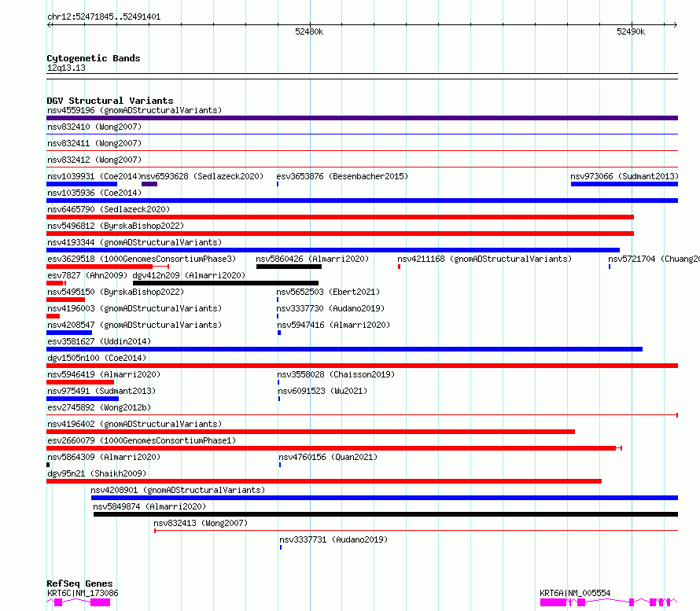Image resolution: width=700 pixels, height=611 pixels.
Task: Open the esv3581627 Uddin2014 variant label
Action: [x=99, y=341]
